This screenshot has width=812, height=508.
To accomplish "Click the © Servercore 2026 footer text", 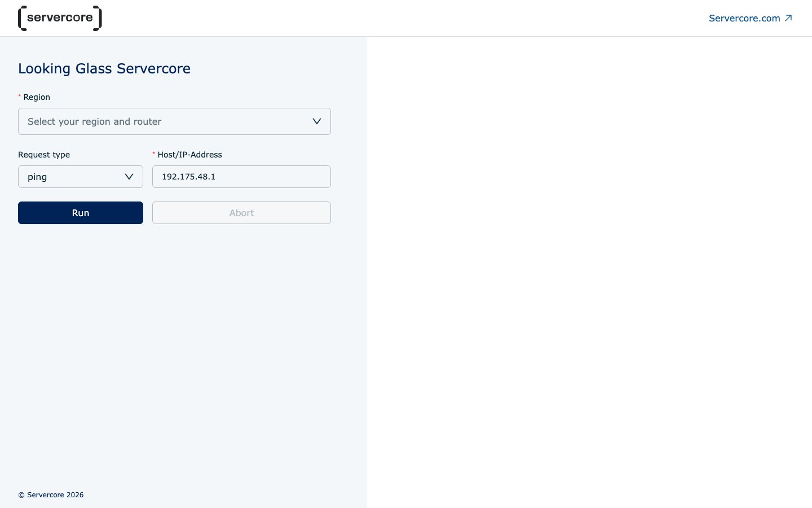I will [x=51, y=495].
